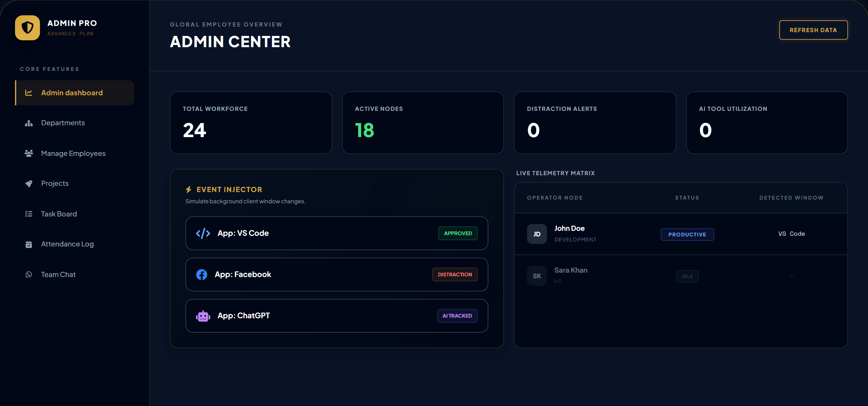The width and height of the screenshot is (868, 406).
Task: Open Team Chat from sidebar
Action: [75, 275]
